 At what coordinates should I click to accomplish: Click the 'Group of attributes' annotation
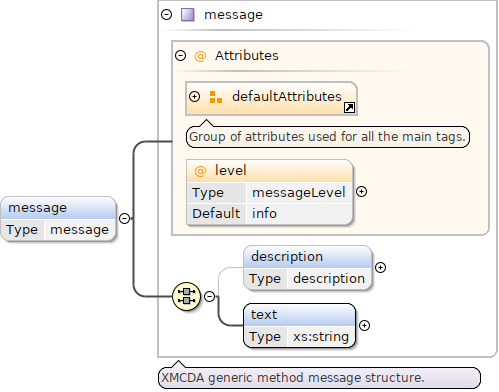click(328, 137)
